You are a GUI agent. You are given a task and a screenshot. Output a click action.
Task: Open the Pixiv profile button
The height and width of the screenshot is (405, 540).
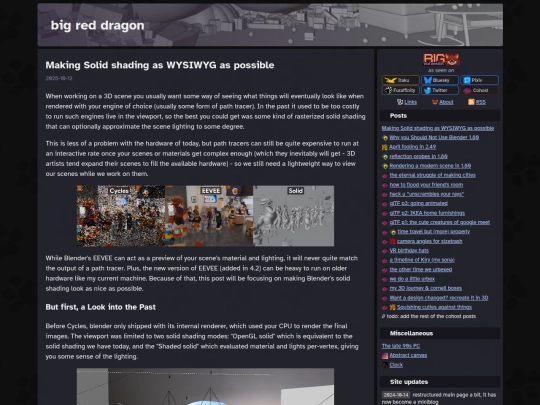point(479,80)
